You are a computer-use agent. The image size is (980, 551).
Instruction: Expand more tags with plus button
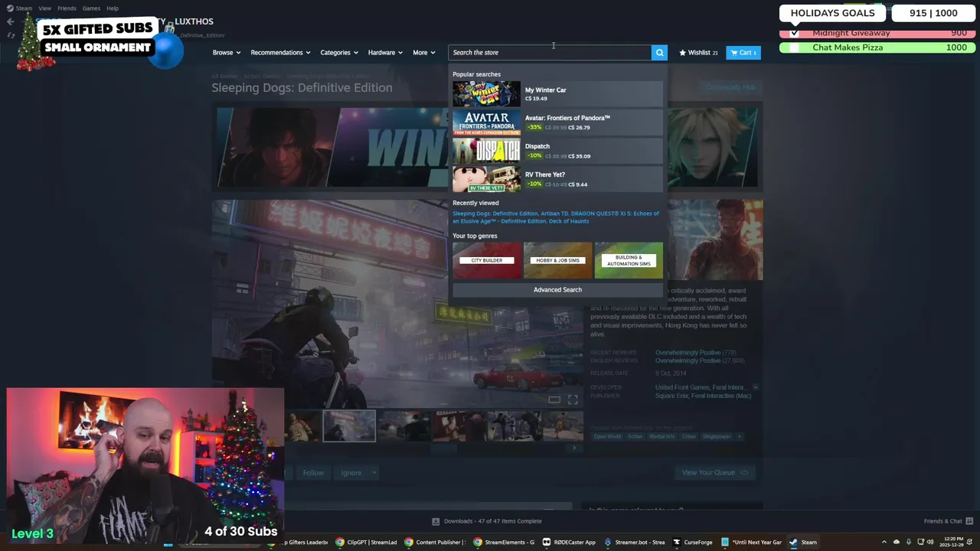739,436
